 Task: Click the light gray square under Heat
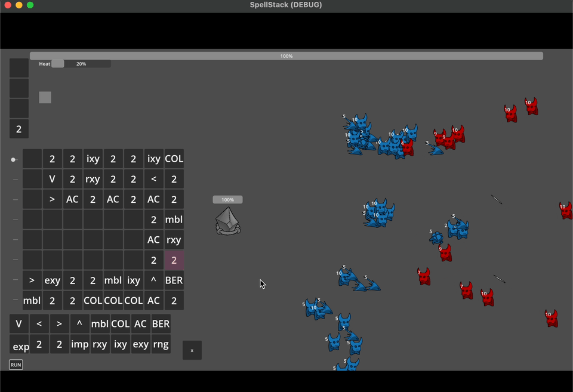(45, 97)
